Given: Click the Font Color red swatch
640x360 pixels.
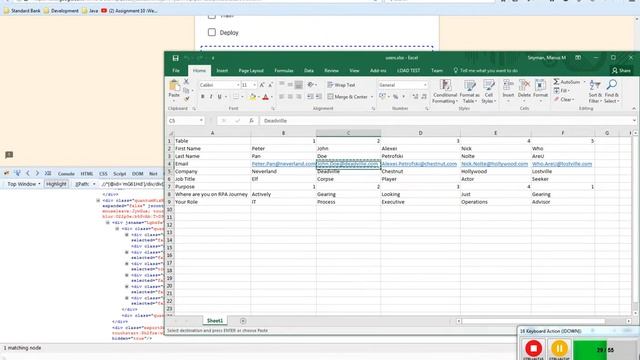Looking at the screenshot, I should click(x=266, y=97).
